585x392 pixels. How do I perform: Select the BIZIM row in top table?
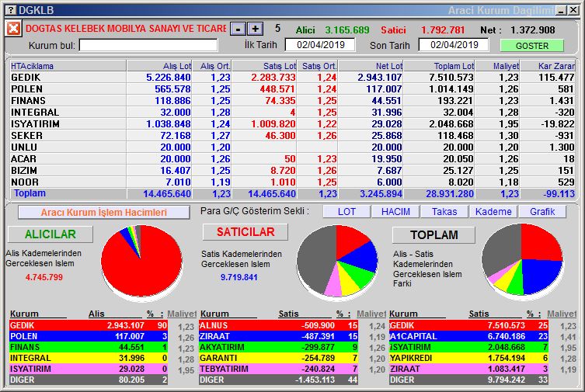pos(292,170)
